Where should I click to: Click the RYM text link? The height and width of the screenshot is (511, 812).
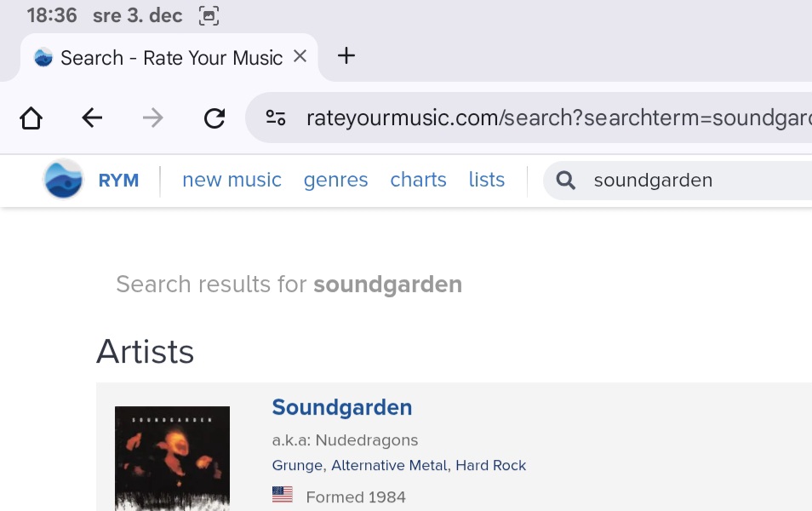(118, 181)
